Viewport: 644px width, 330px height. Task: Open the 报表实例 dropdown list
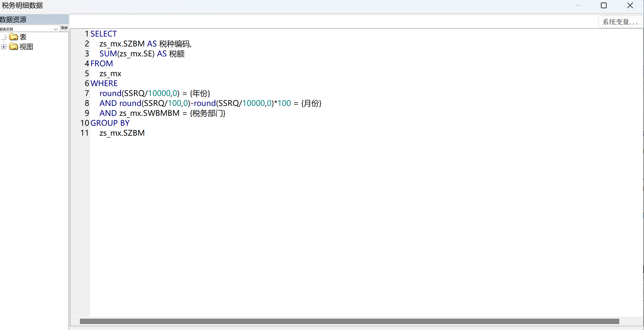click(x=56, y=29)
